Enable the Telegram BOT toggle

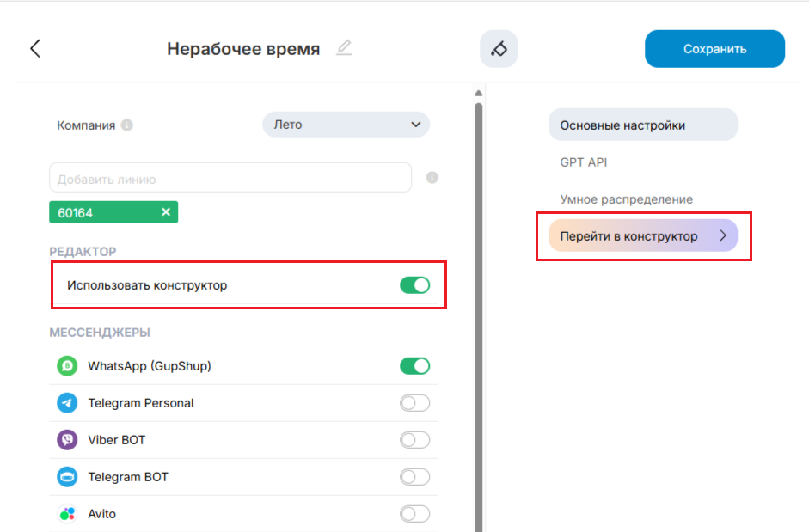[414, 477]
